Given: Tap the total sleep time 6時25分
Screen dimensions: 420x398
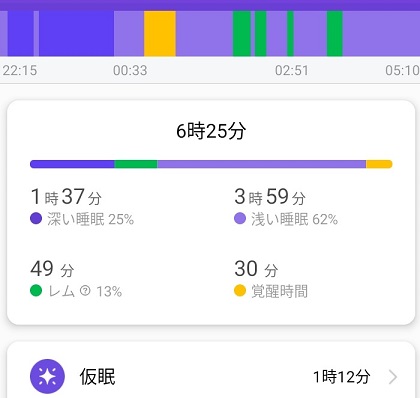Looking at the screenshot, I should coord(211,131).
